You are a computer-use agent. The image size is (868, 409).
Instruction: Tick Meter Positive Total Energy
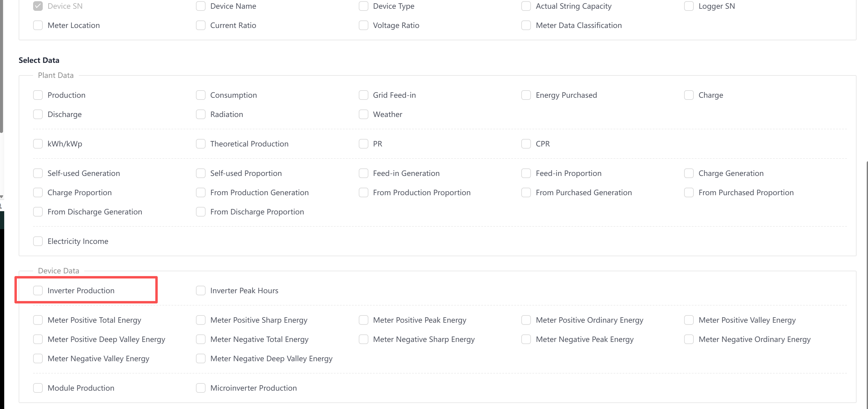(38, 320)
